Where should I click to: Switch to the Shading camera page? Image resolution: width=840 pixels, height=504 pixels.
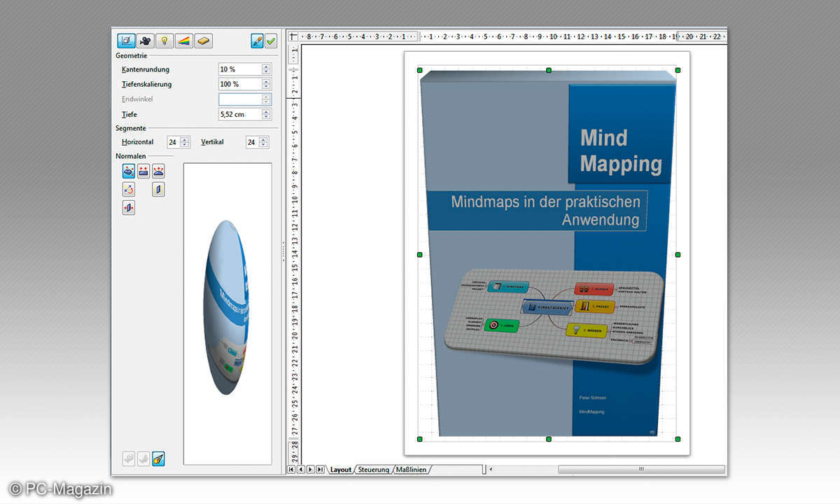(x=146, y=41)
